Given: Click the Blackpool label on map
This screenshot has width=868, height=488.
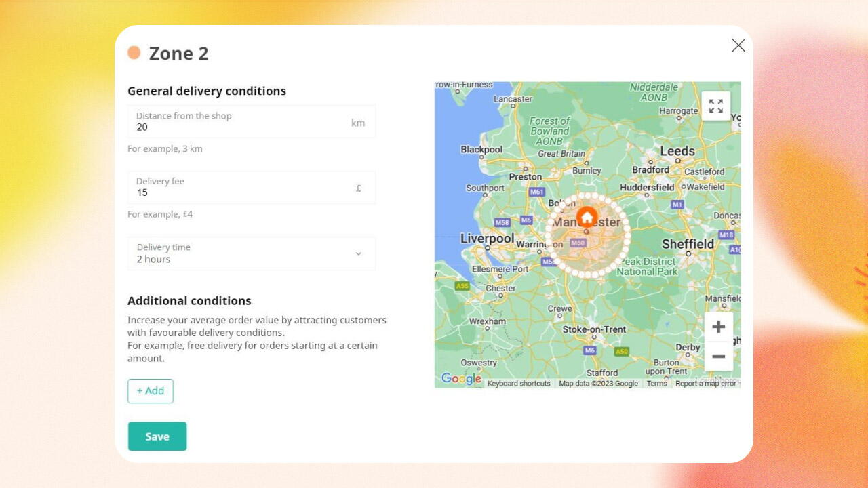Looking at the screenshot, I should 481,150.
